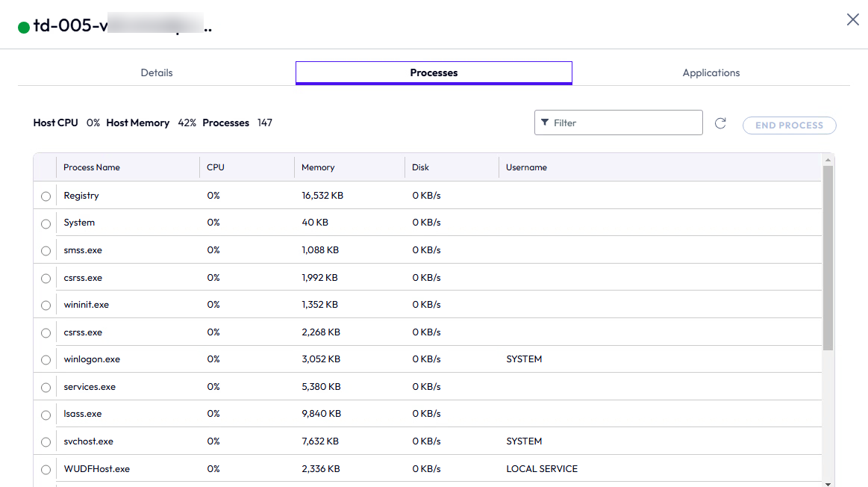868x487 pixels.
Task: Sort by the Username column header
Action: [x=526, y=167]
